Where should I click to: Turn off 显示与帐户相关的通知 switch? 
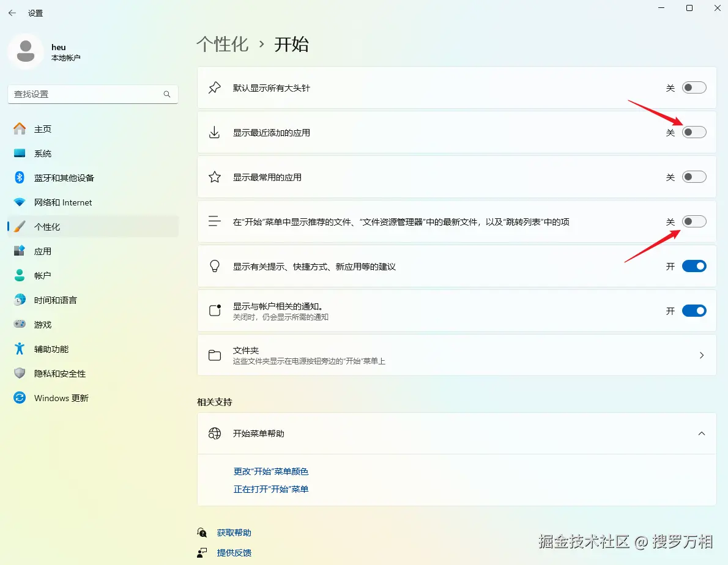tap(694, 311)
